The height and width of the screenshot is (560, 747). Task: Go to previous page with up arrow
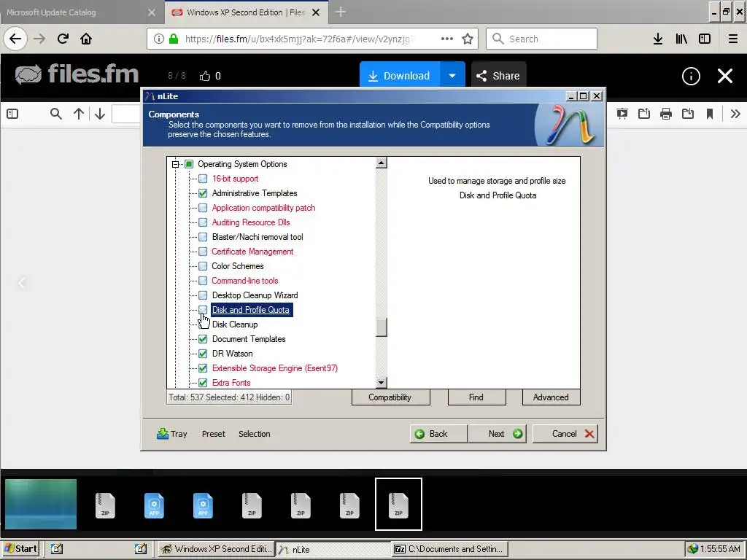pyautogui.click(x=79, y=114)
